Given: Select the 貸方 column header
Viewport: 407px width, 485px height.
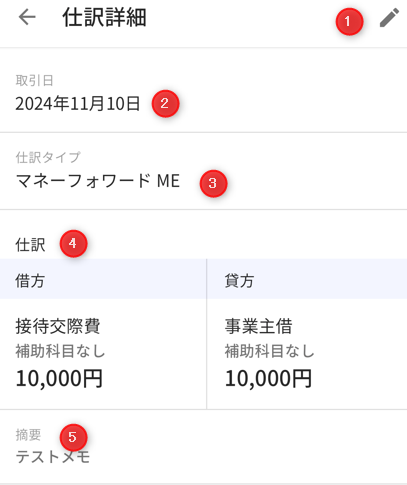Looking at the screenshot, I should (239, 281).
